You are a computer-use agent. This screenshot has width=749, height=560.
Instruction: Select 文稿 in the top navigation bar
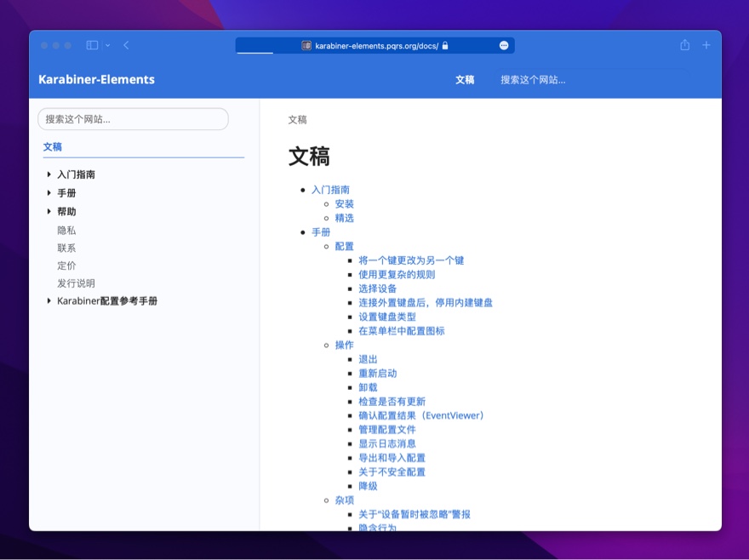point(465,79)
